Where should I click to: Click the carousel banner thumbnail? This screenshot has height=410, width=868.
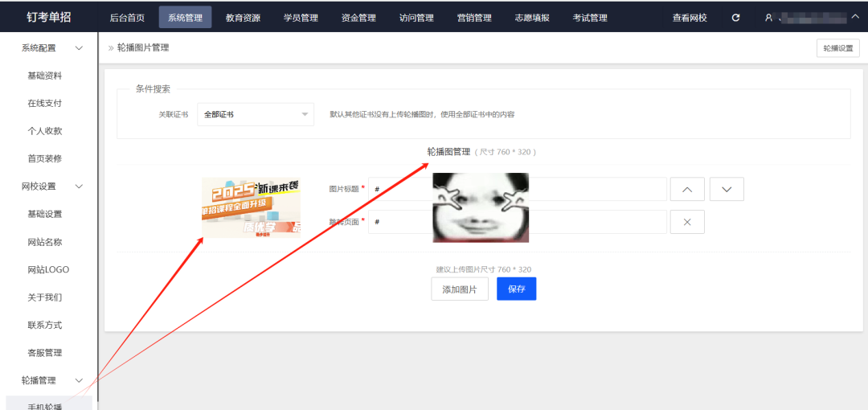pos(251,207)
